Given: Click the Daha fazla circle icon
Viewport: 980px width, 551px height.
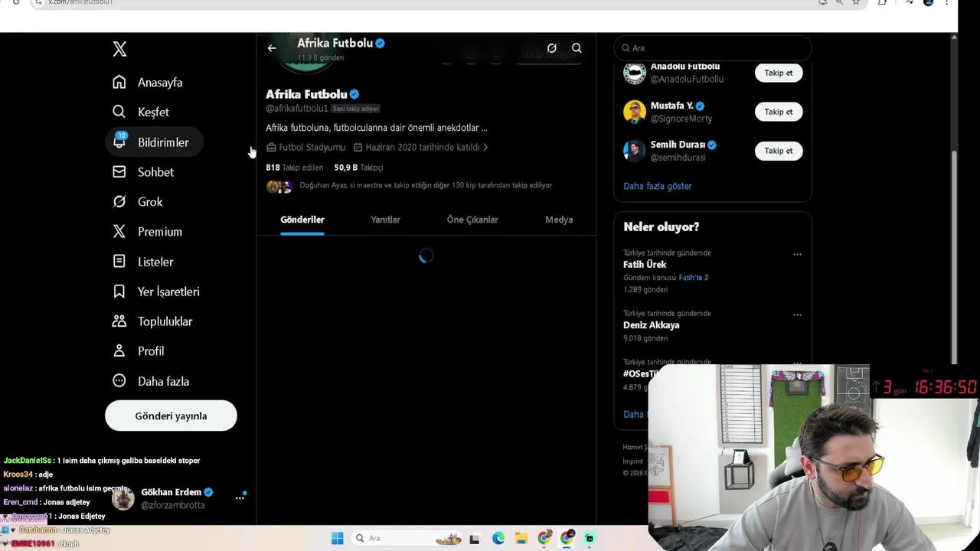Looking at the screenshot, I should 119,381.
